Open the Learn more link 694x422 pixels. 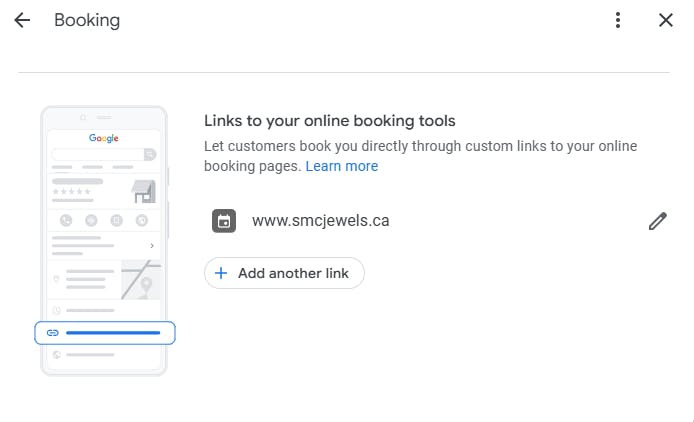[x=342, y=166]
